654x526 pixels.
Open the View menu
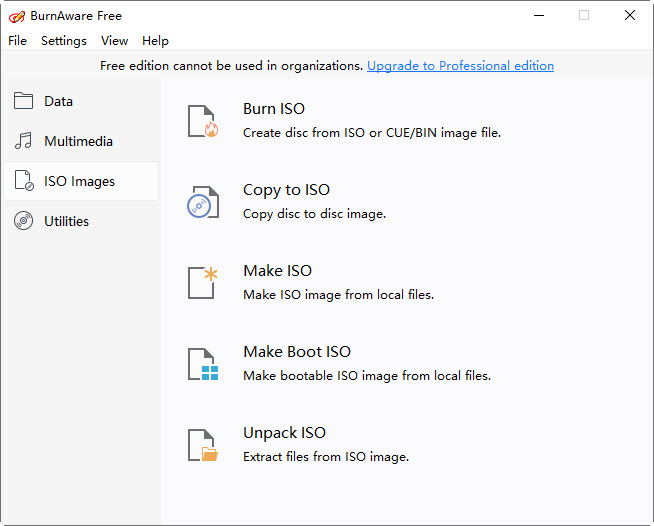tap(114, 41)
